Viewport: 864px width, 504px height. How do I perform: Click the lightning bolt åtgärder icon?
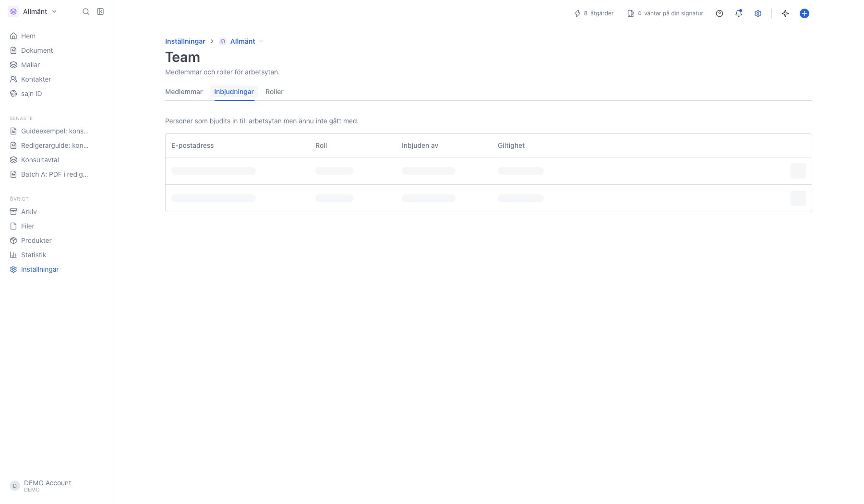577,13
